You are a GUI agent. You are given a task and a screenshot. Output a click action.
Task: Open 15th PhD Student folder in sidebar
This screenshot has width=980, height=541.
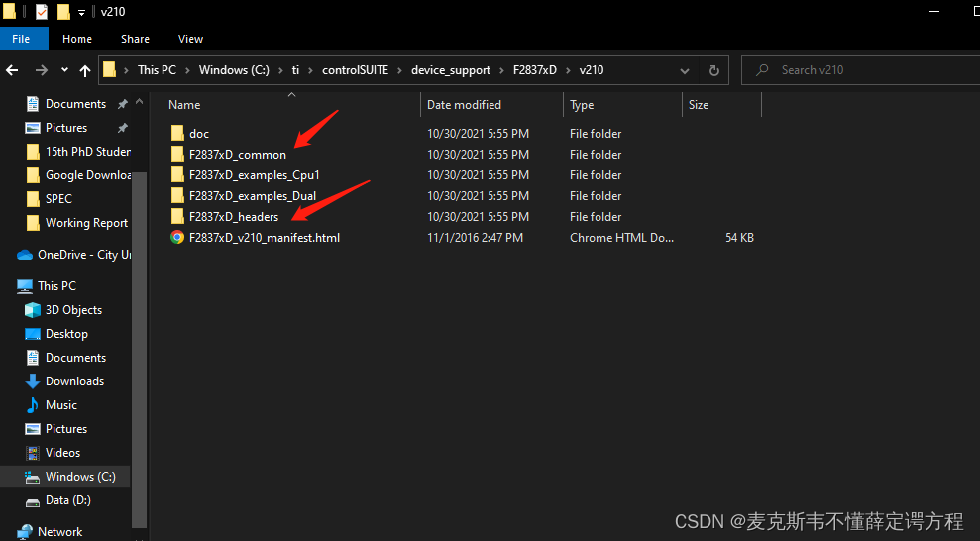tap(88, 152)
